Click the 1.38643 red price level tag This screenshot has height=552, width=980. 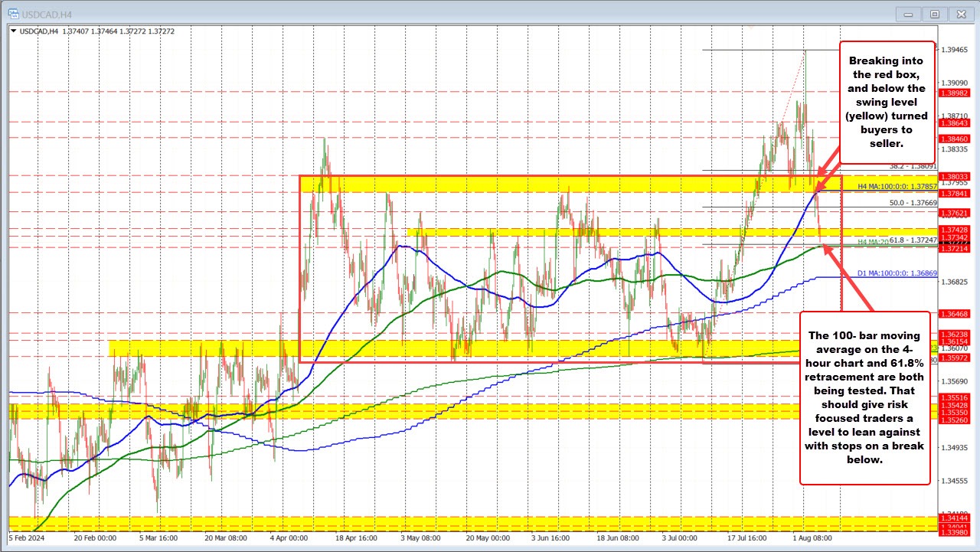pos(953,122)
